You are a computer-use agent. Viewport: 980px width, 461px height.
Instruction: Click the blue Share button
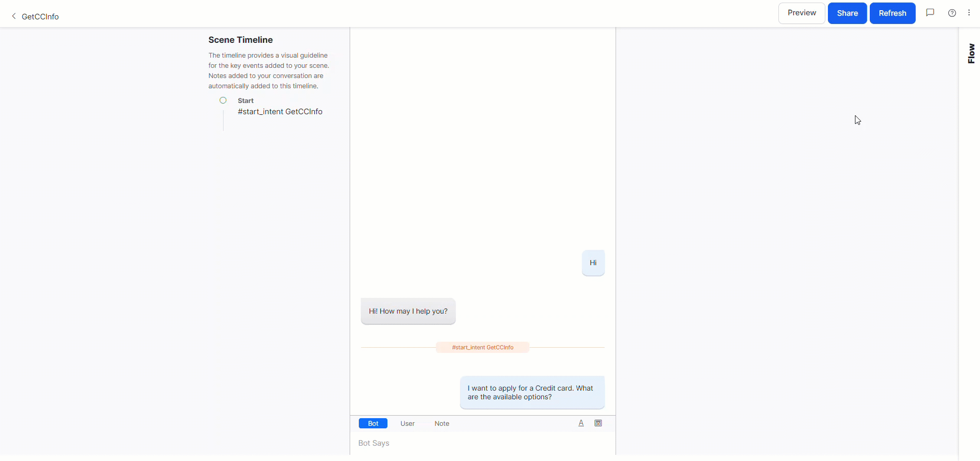pyautogui.click(x=847, y=13)
